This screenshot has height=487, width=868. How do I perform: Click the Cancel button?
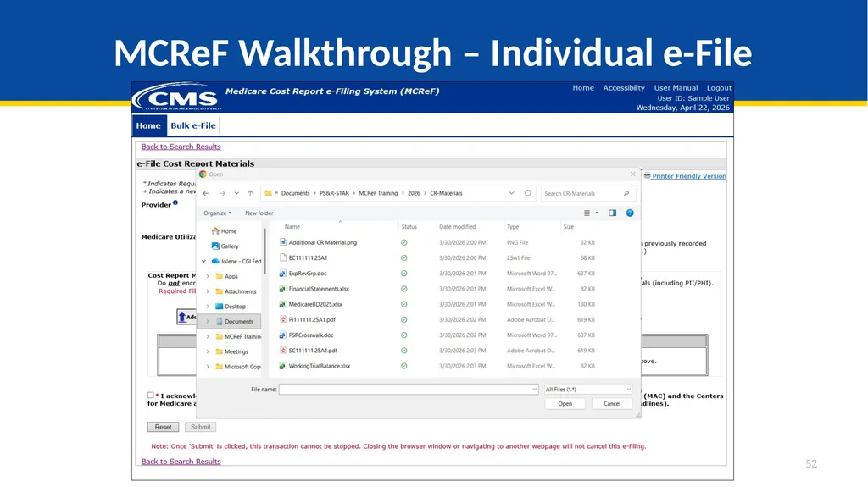pyautogui.click(x=612, y=404)
